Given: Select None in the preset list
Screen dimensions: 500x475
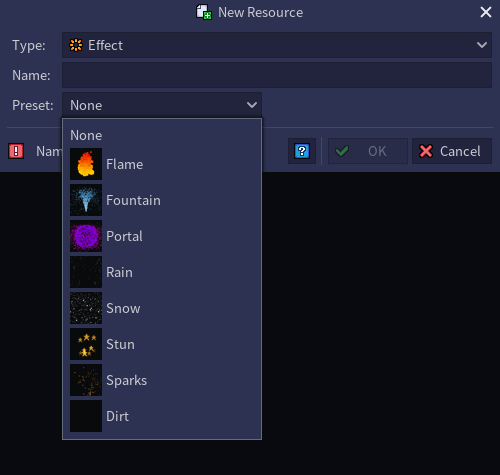Looking at the screenshot, I should [86, 135].
